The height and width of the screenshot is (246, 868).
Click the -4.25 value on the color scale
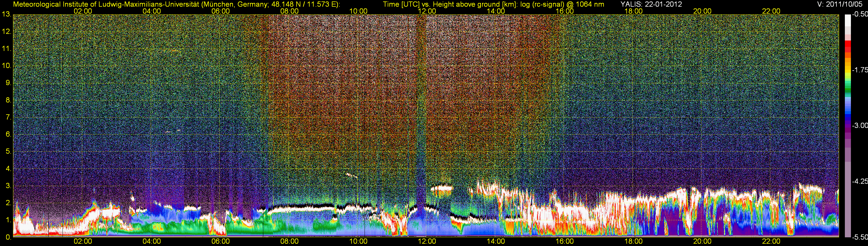coord(860,181)
